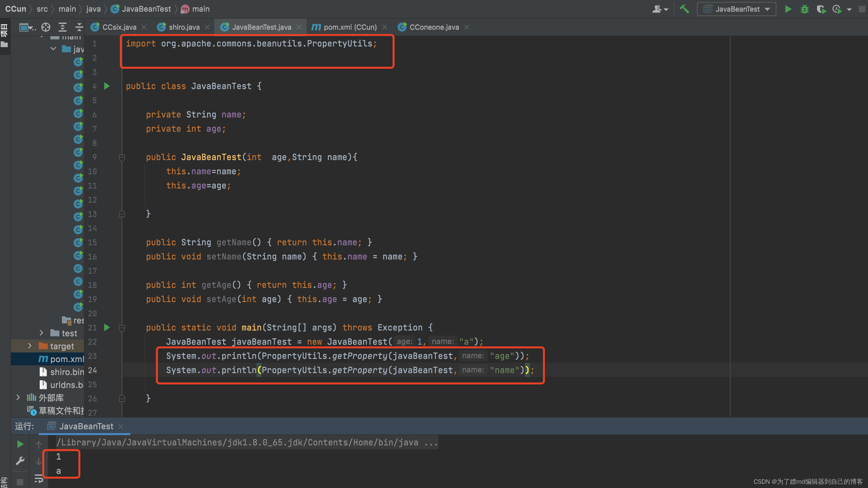The height and width of the screenshot is (488, 868).
Task: Click getName method on line 15
Action: 234,242
